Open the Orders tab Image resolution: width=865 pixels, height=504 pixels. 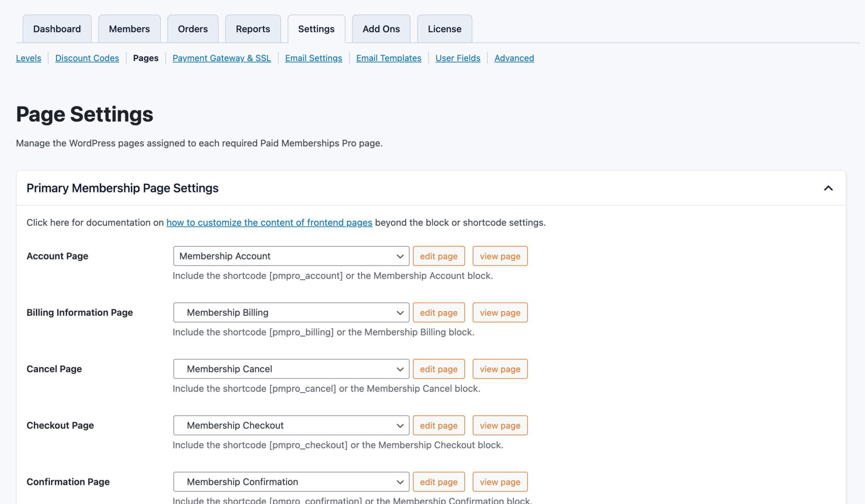coord(193,29)
